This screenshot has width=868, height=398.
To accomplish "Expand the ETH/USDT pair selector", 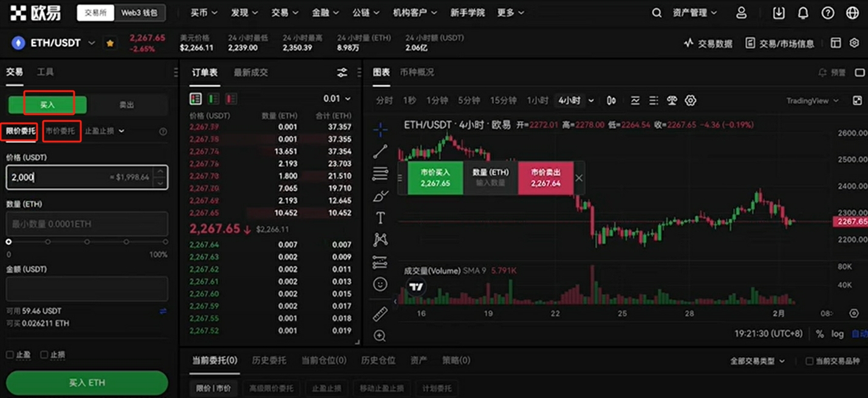I will [x=92, y=43].
